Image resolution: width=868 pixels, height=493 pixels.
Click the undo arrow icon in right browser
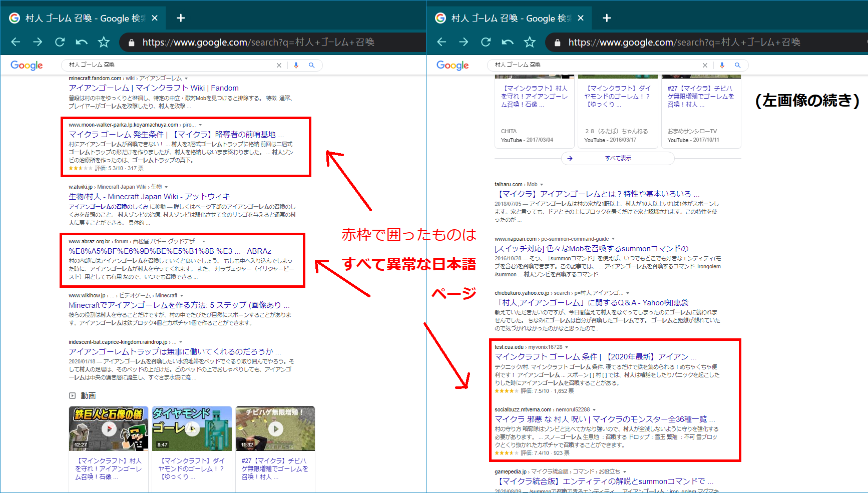(508, 42)
